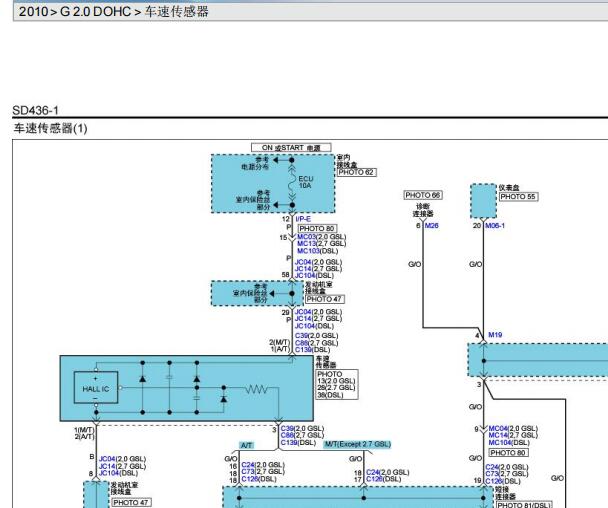The width and height of the screenshot is (608, 508).
Task: Click the 车速传感器 breadcrumb header
Action: (x=176, y=11)
